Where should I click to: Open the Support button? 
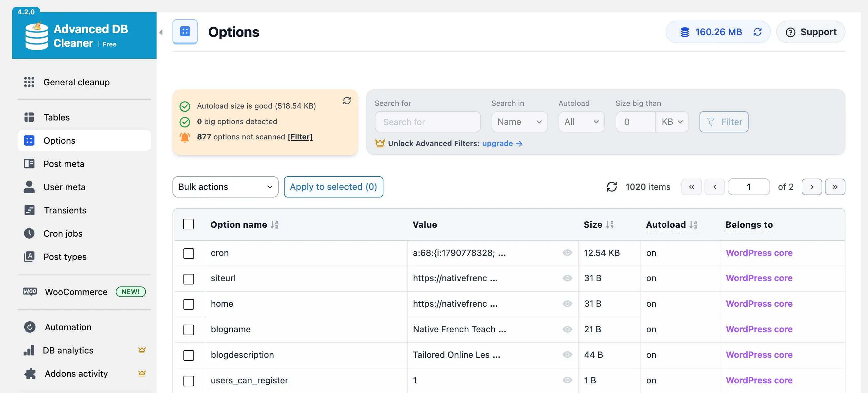810,32
